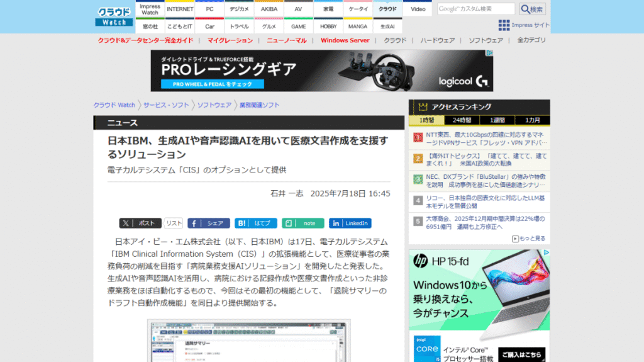Open the AKIBA site tab
Screen dimensions: 644x362
(269, 9)
